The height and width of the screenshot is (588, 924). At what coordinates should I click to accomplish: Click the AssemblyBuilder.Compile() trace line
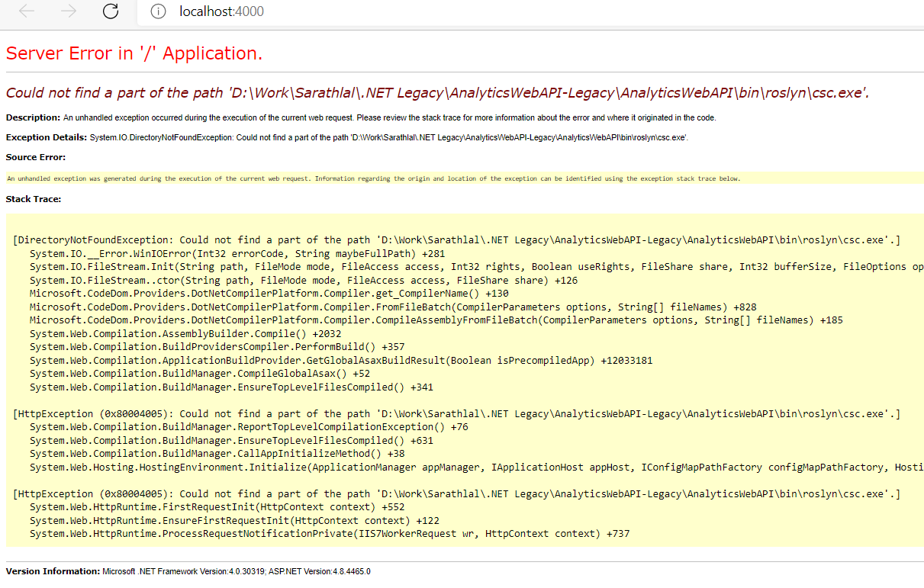(185, 333)
